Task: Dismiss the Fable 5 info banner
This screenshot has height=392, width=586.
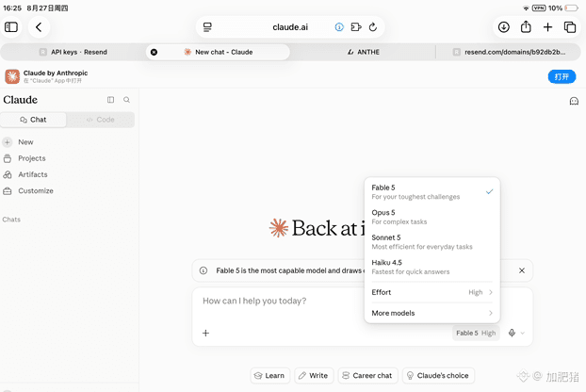Action: tap(522, 270)
